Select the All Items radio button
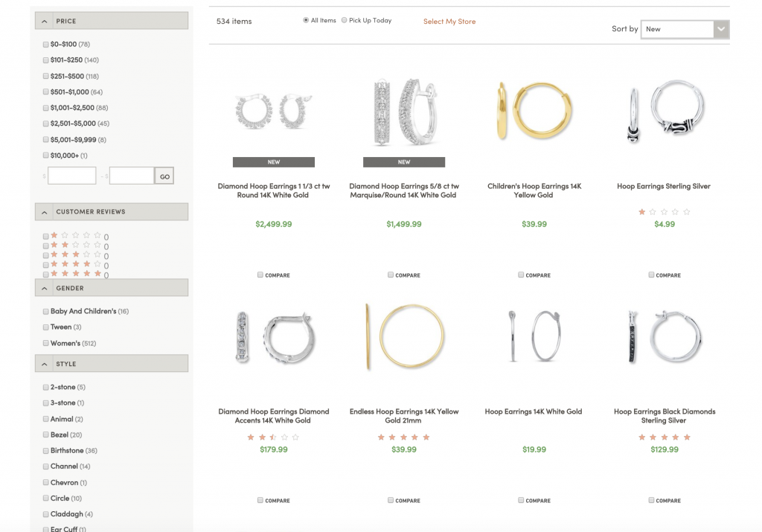This screenshot has height=532, width=762. tap(305, 20)
